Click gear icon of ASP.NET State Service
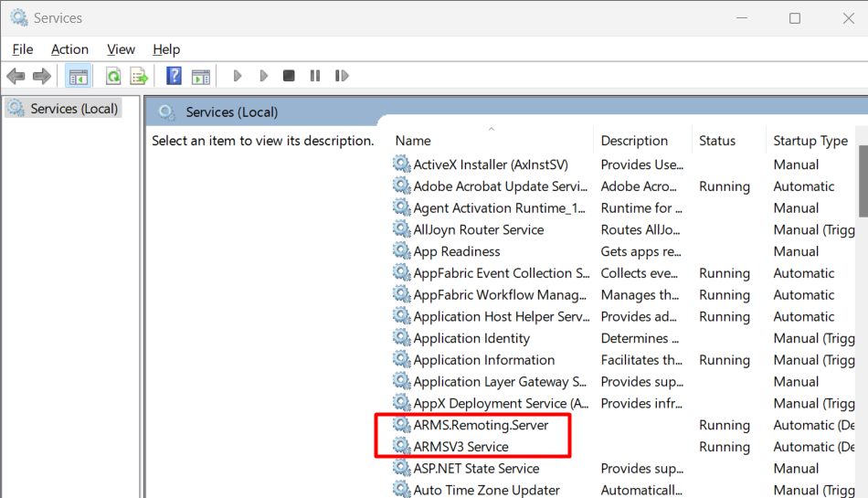This screenshot has width=868, height=498. point(401,468)
